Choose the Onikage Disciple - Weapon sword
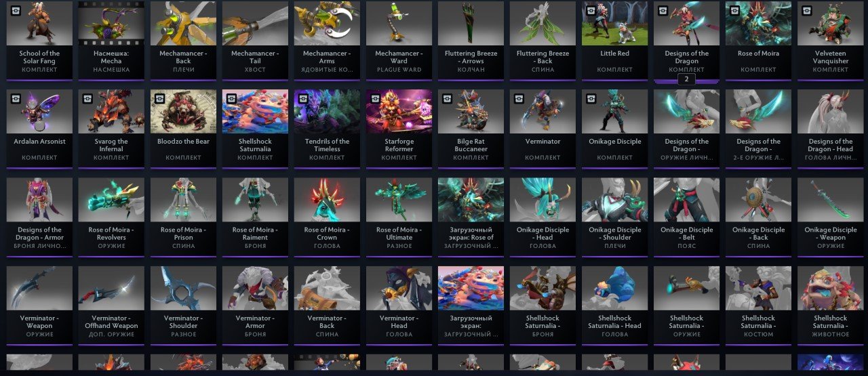868x376 pixels. (x=831, y=217)
